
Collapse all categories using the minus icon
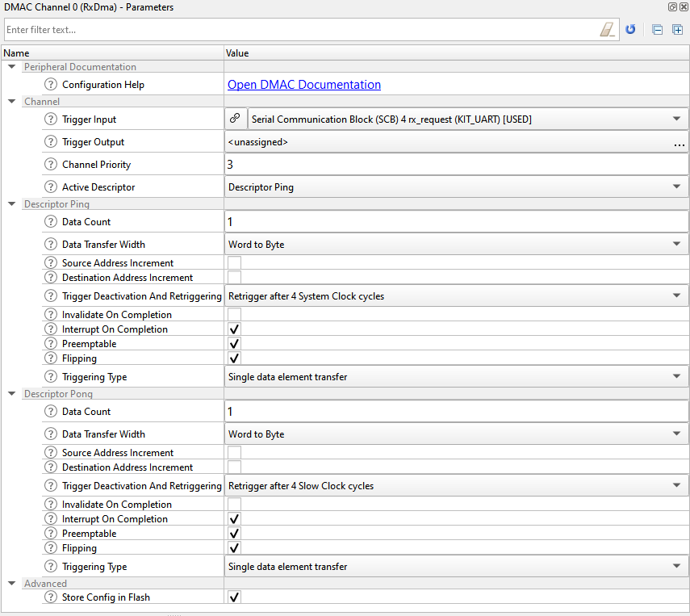[657, 30]
